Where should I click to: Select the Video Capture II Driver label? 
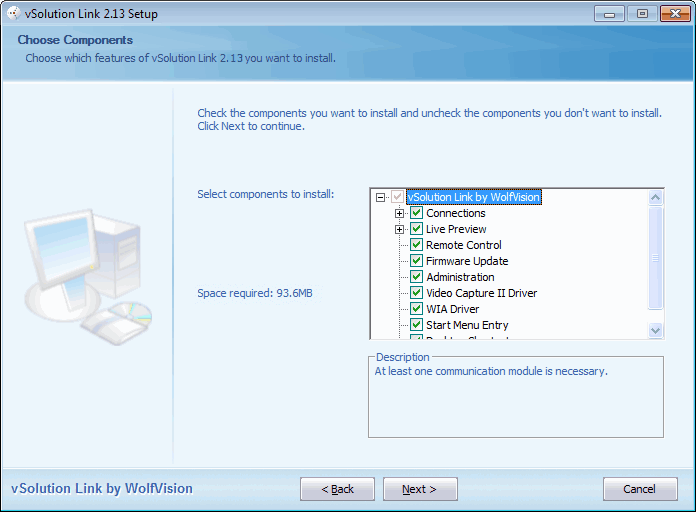click(x=482, y=293)
